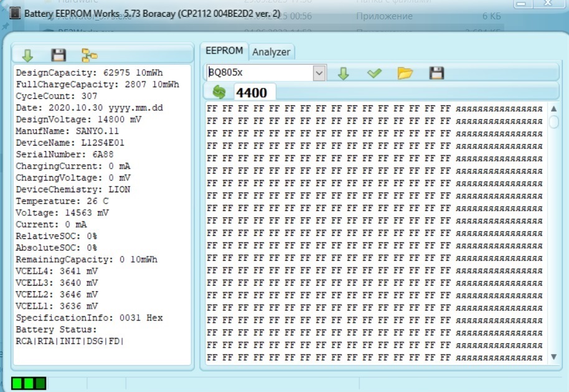Viewport: 569px width, 392px height.
Task: Save battery info with left floppy icon
Action: click(x=59, y=55)
